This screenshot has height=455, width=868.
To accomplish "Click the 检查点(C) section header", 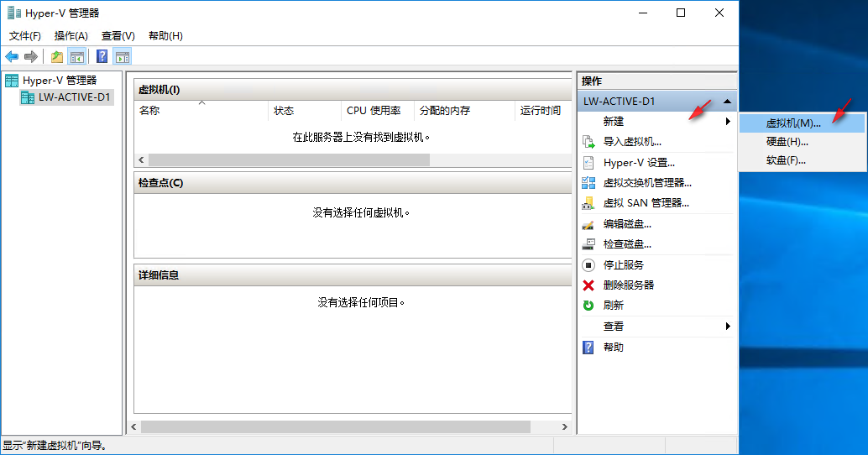I will click(353, 183).
